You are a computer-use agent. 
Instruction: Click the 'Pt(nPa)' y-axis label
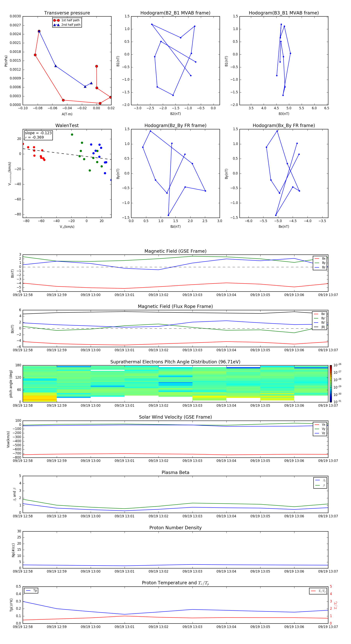[6, 61]
